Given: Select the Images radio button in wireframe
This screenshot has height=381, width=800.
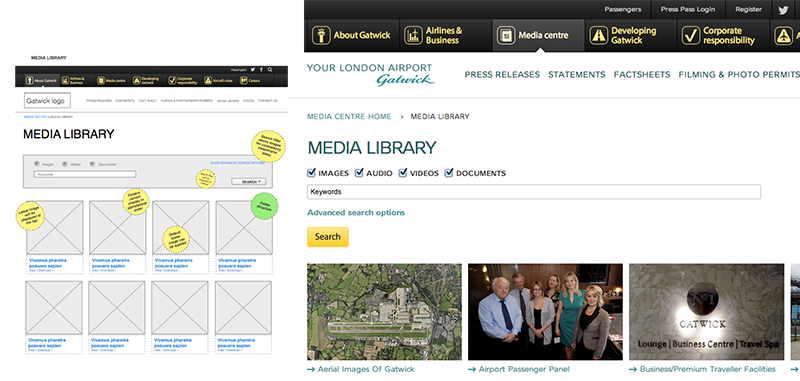Looking at the screenshot, I should [37, 164].
